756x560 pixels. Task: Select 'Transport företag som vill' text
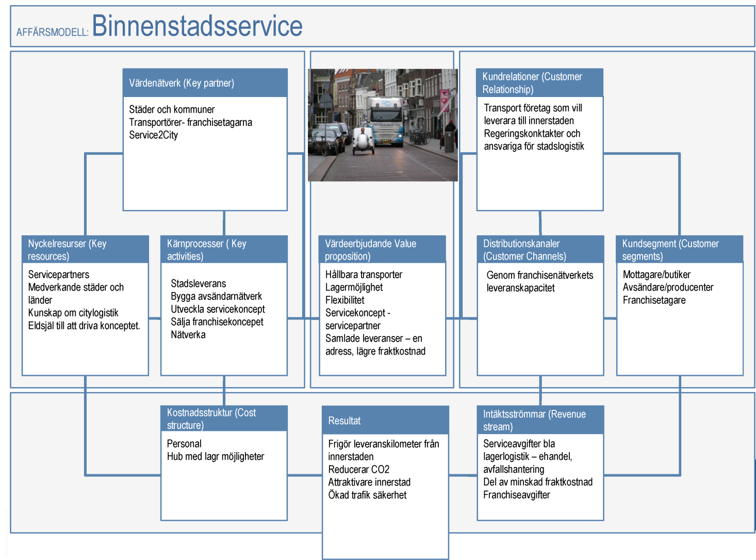pyautogui.click(x=533, y=108)
